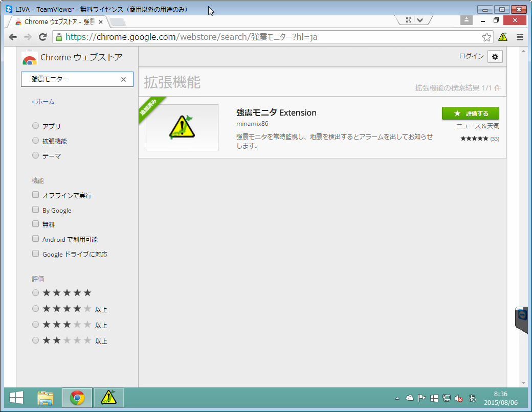
Task: Click the page scrollbar down arrow
Action: pyautogui.click(x=523, y=383)
